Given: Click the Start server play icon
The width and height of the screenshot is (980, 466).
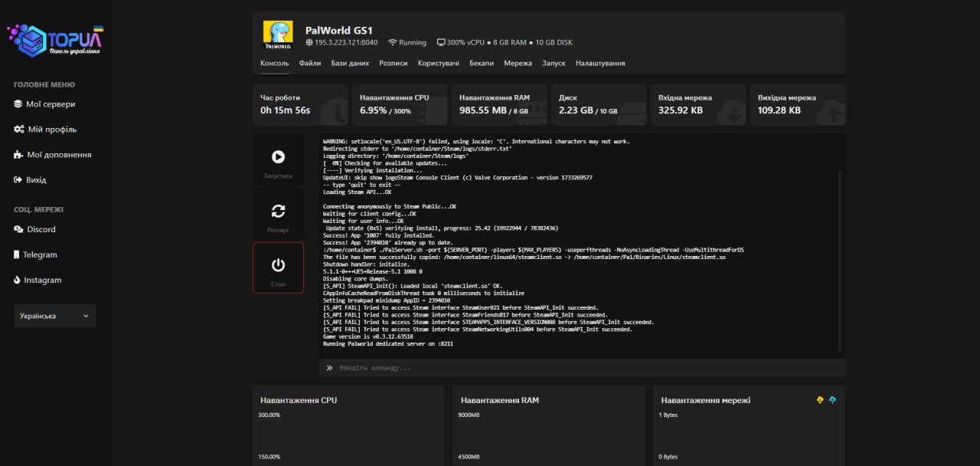Looking at the screenshot, I should pos(278,157).
